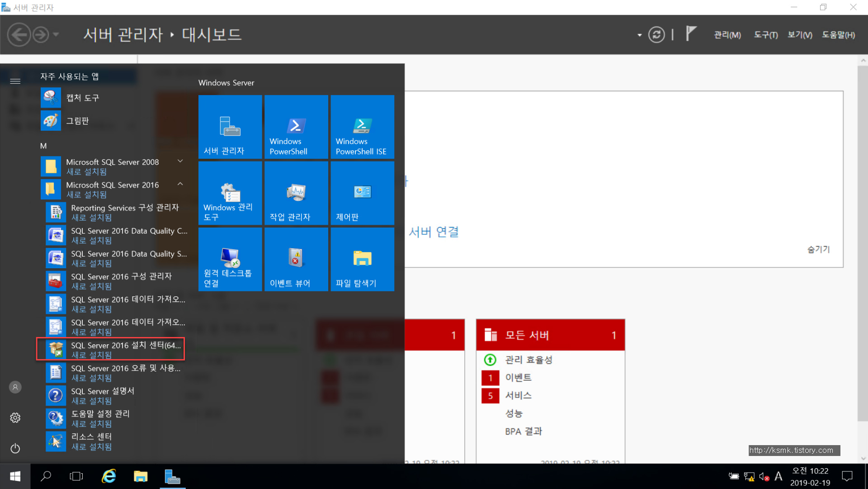This screenshot has width=868, height=489.
Task: Open the 관리(M) menu
Action: coord(727,35)
